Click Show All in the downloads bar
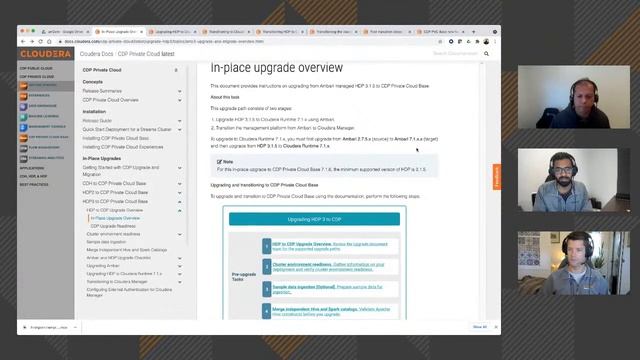640x360 pixels. click(x=480, y=327)
